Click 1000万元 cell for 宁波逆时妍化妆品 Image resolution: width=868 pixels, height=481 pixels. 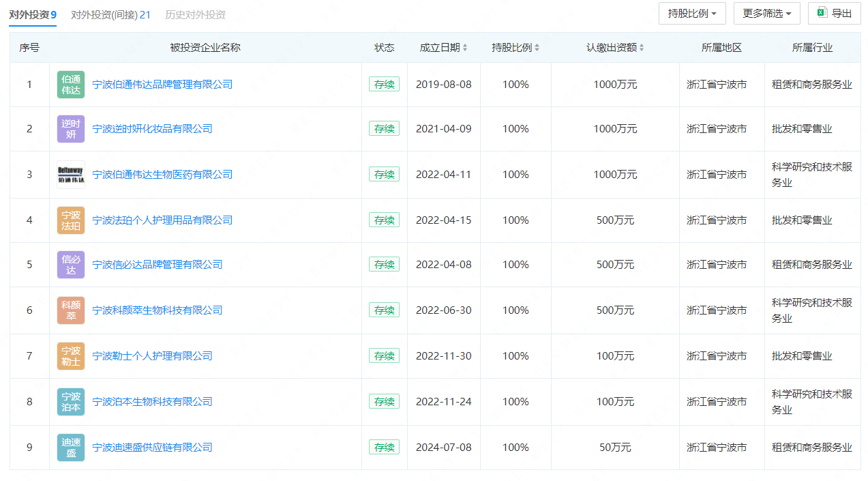(x=615, y=129)
